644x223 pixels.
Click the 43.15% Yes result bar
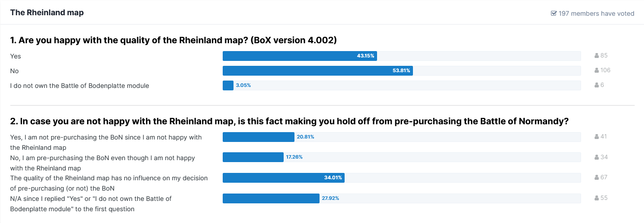[x=299, y=56]
